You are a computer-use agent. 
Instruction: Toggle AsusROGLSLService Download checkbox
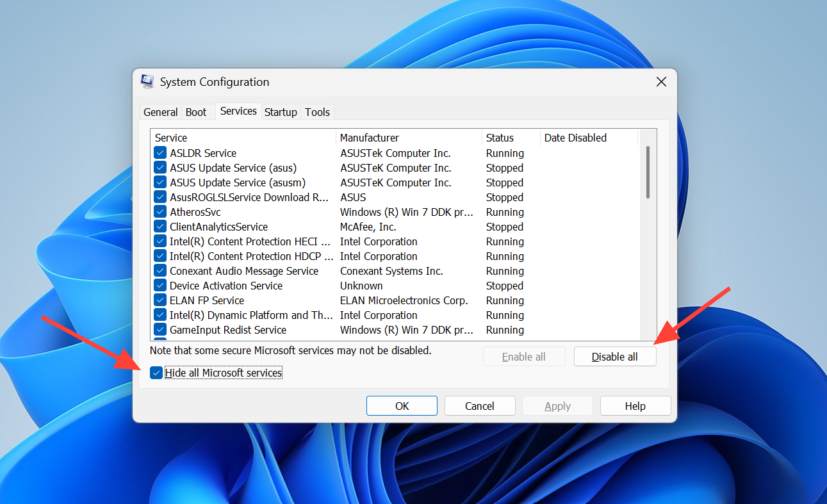click(x=160, y=197)
